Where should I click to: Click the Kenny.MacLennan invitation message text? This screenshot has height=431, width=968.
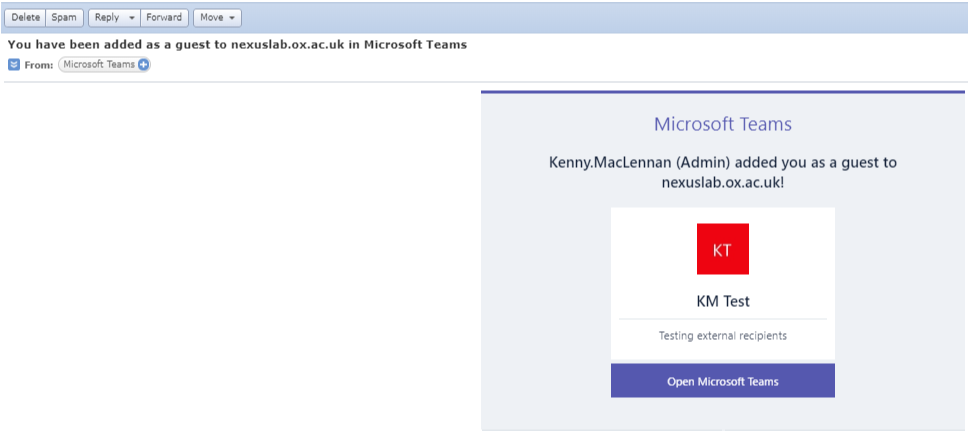[722, 162]
